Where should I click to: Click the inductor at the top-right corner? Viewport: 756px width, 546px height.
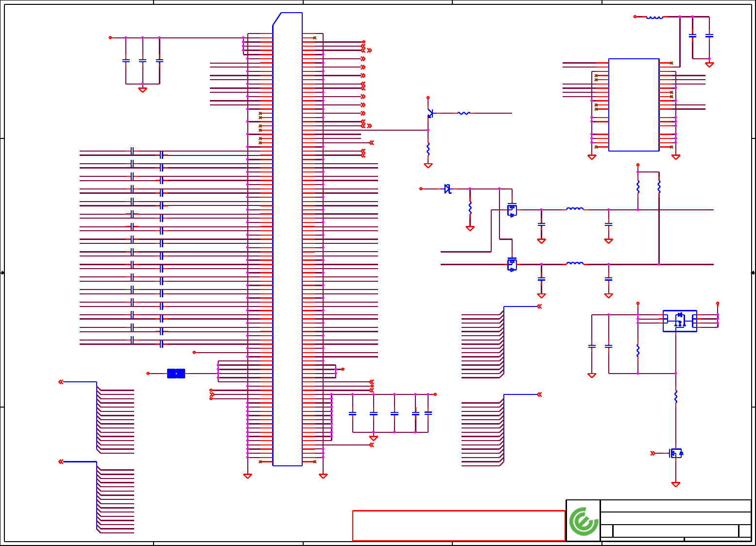tap(654, 17)
